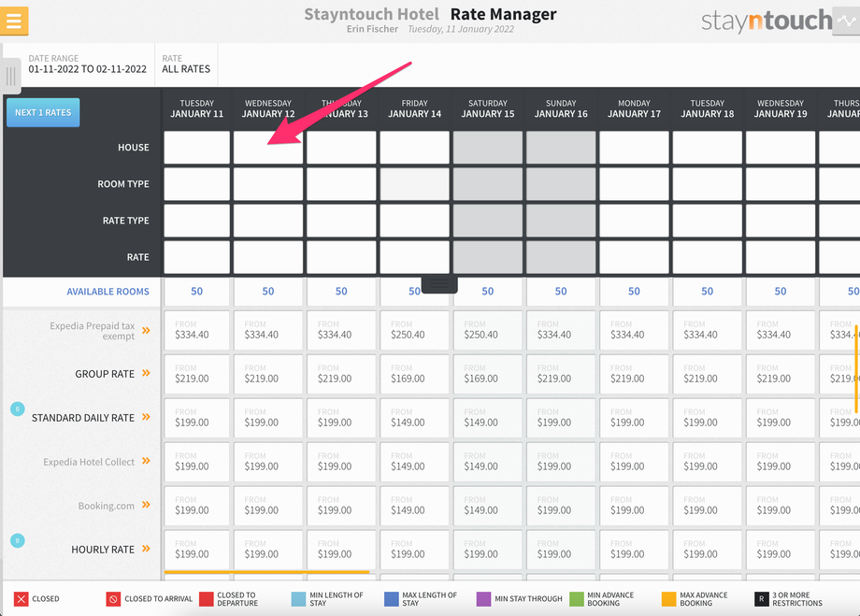The width and height of the screenshot is (860, 616).
Task: Click the Booking.com rate label
Action: click(x=106, y=506)
